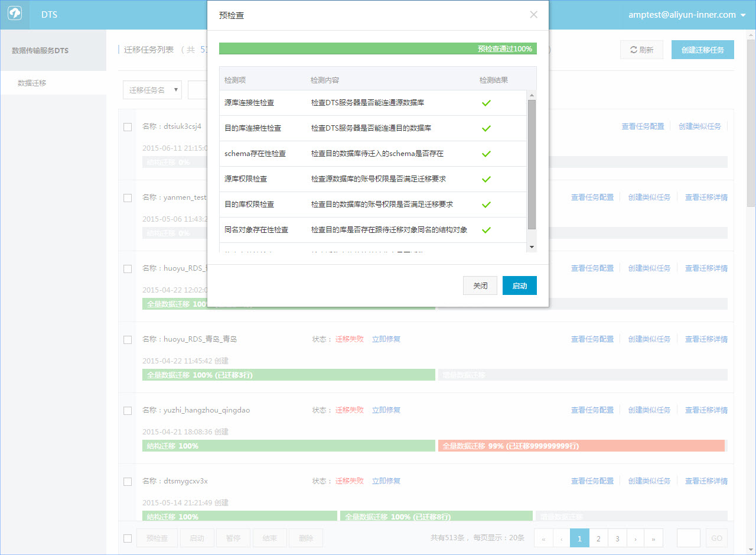Click the bottom 预检查 batch button

coord(157,538)
